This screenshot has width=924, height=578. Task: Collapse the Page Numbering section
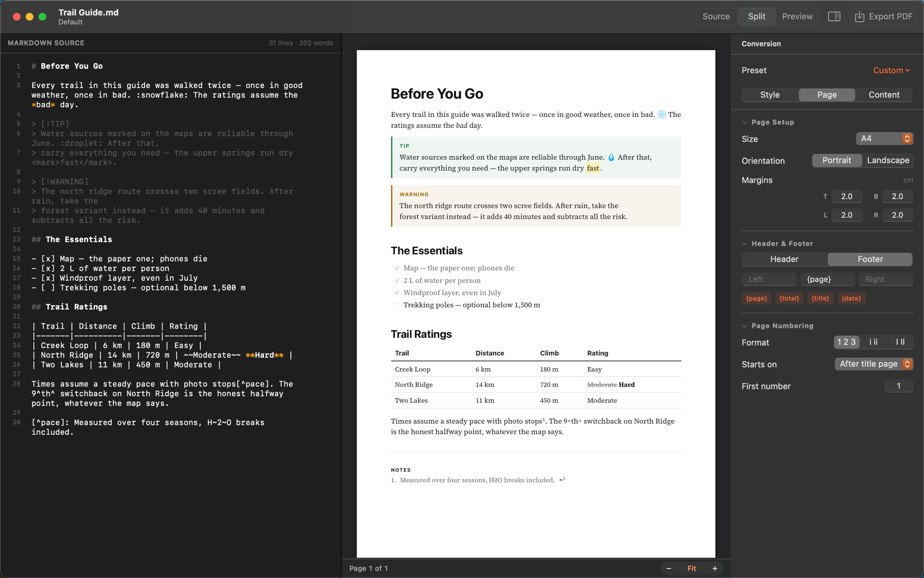(x=745, y=326)
